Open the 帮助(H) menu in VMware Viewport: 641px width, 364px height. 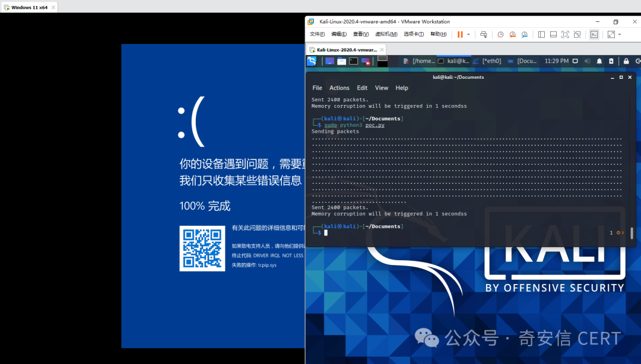point(438,34)
